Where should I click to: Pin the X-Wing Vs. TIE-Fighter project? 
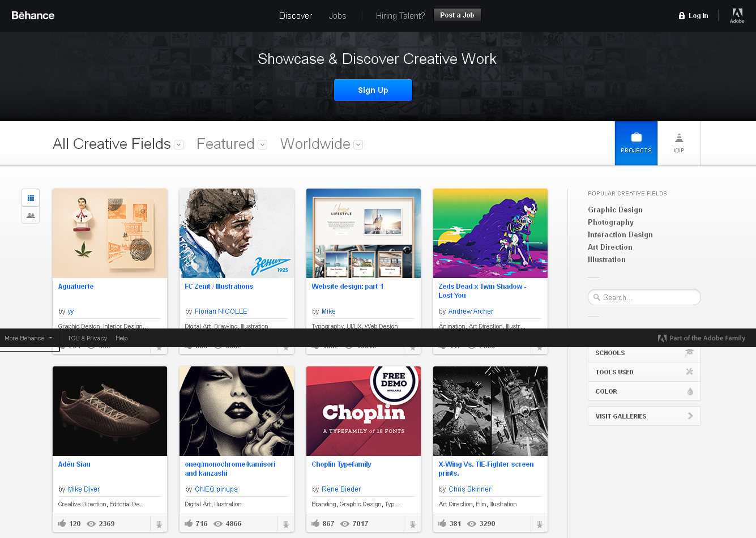[539, 524]
